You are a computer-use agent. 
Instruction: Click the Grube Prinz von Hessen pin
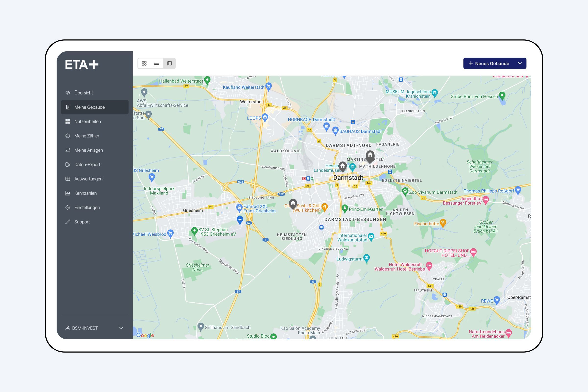click(x=502, y=96)
